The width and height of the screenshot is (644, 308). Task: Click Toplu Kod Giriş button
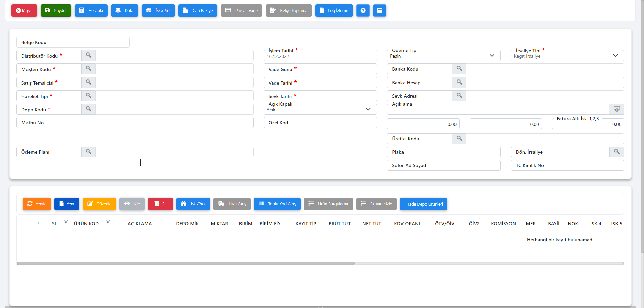click(277, 204)
